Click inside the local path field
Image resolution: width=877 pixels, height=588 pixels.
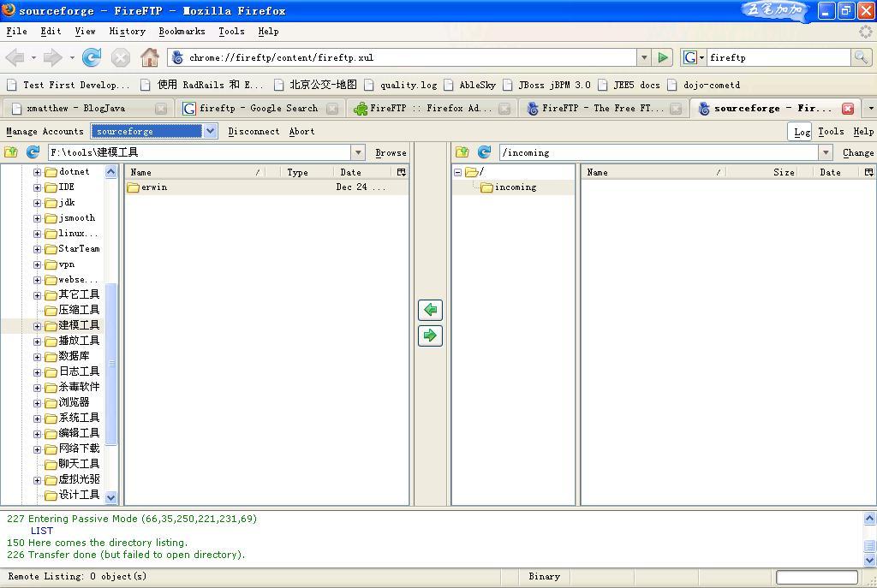(x=199, y=152)
